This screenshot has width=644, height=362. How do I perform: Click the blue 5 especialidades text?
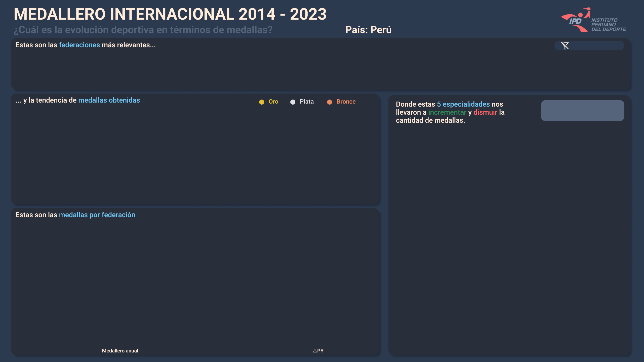pyautogui.click(x=463, y=104)
